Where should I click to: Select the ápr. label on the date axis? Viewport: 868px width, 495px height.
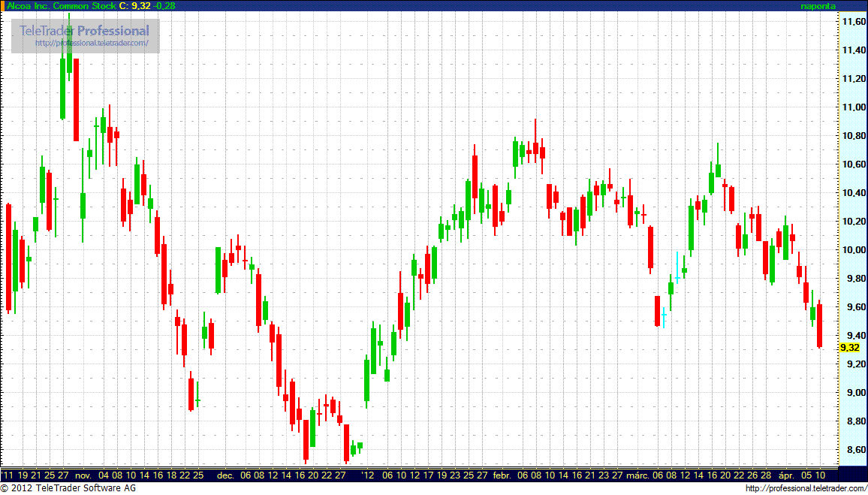point(786,475)
